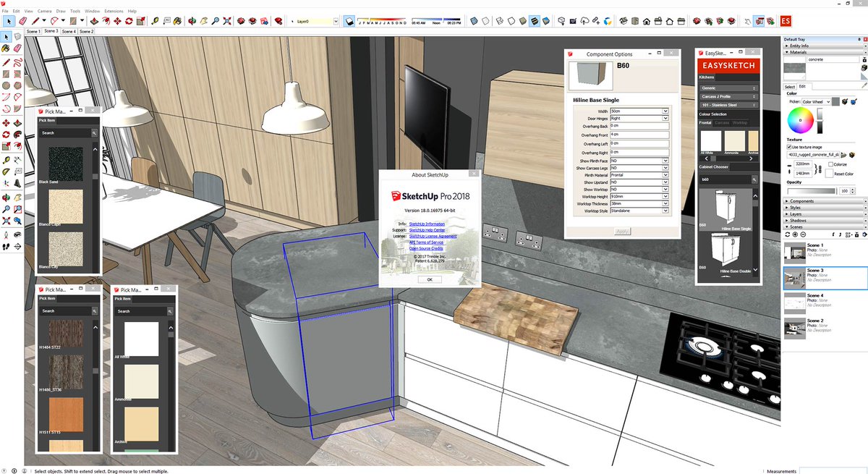This screenshot has width=868, height=474.
Task: Select the Move tool in top toolbar
Action: (117, 21)
